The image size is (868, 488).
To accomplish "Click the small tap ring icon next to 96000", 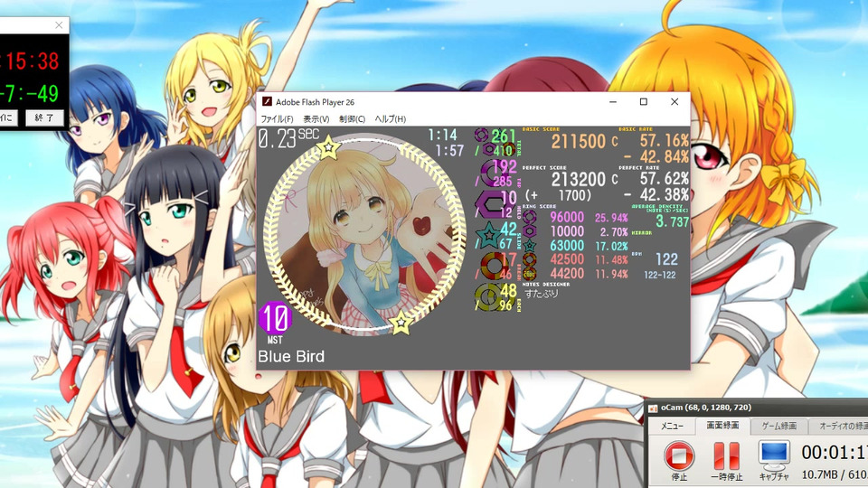I will pos(530,218).
